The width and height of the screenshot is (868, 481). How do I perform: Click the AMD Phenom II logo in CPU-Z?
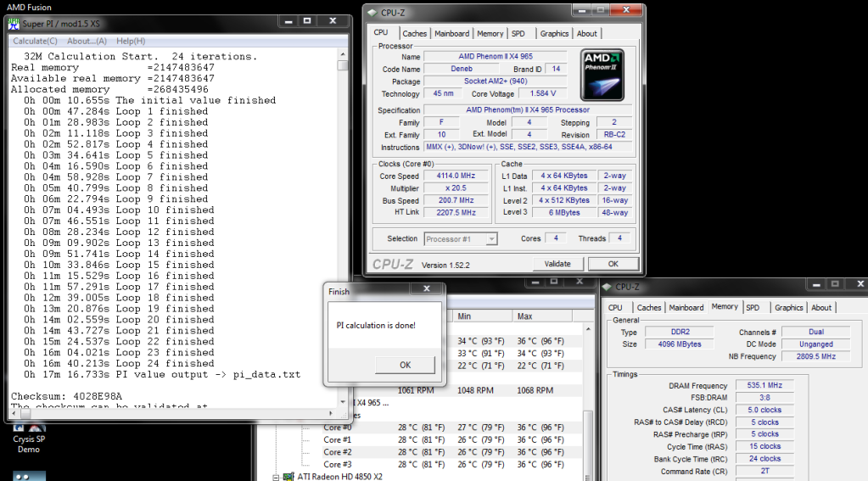pyautogui.click(x=602, y=76)
